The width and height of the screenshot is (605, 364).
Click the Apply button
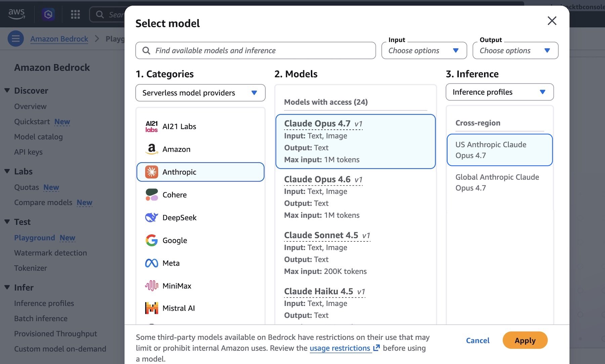[x=525, y=340]
